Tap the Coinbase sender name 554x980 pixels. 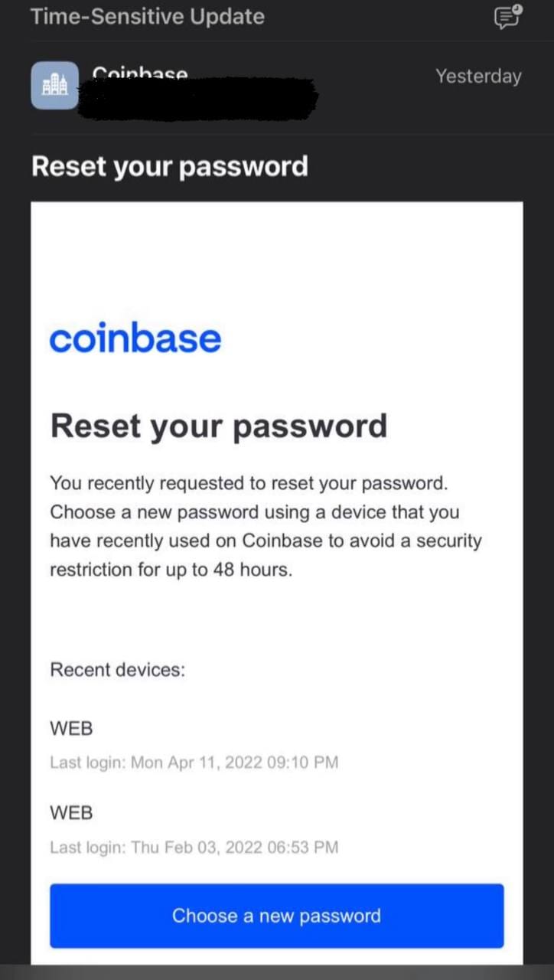coord(140,73)
